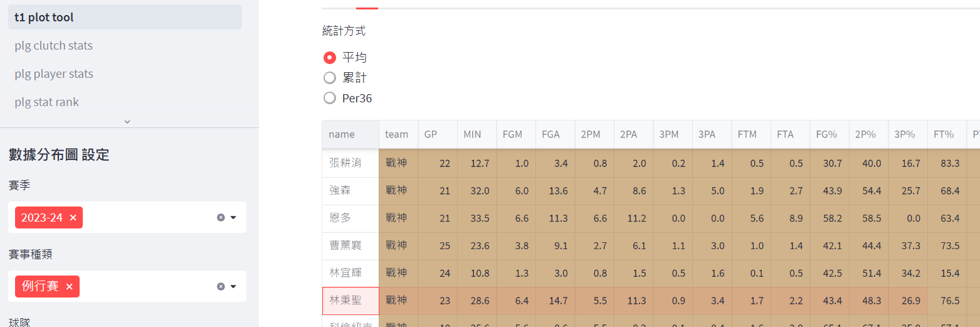Expand sidebar page list chevron

[x=127, y=121]
